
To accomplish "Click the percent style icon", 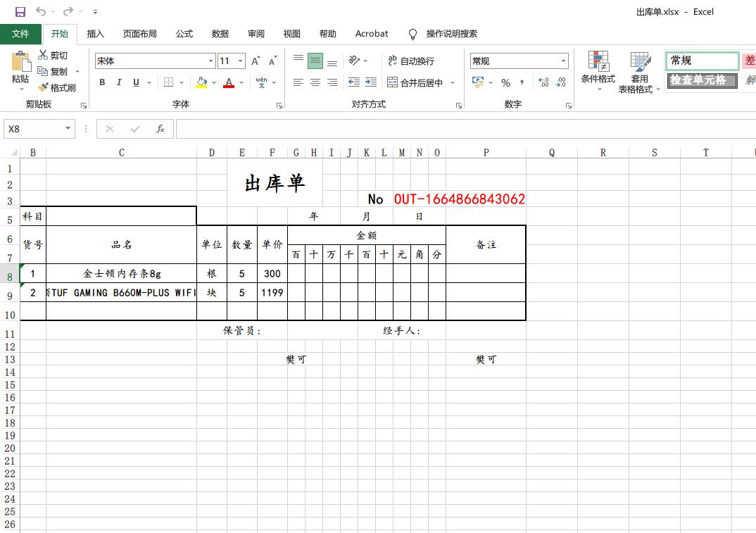I will 505,82.
